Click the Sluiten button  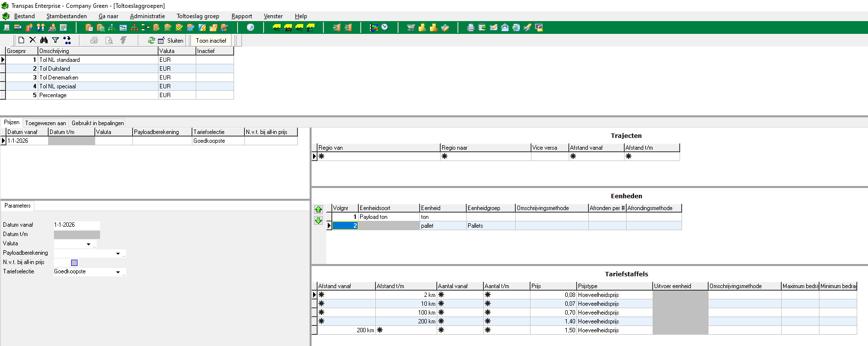coord(171,41)
